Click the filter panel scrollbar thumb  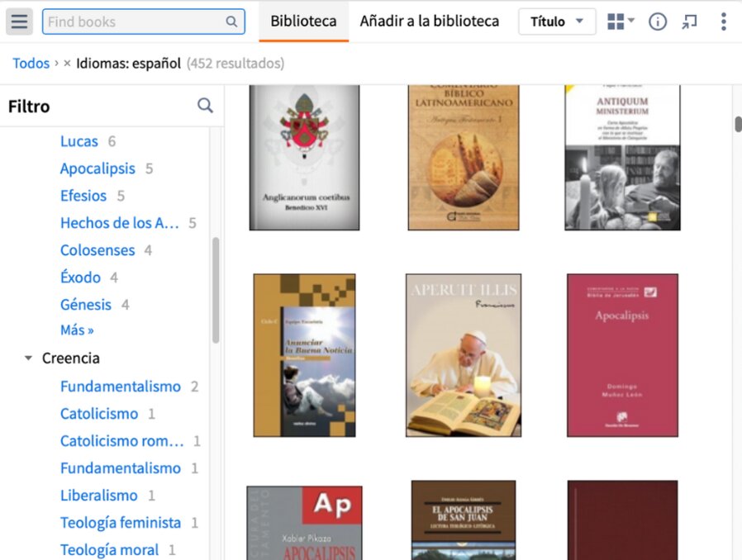pos(216,290)
